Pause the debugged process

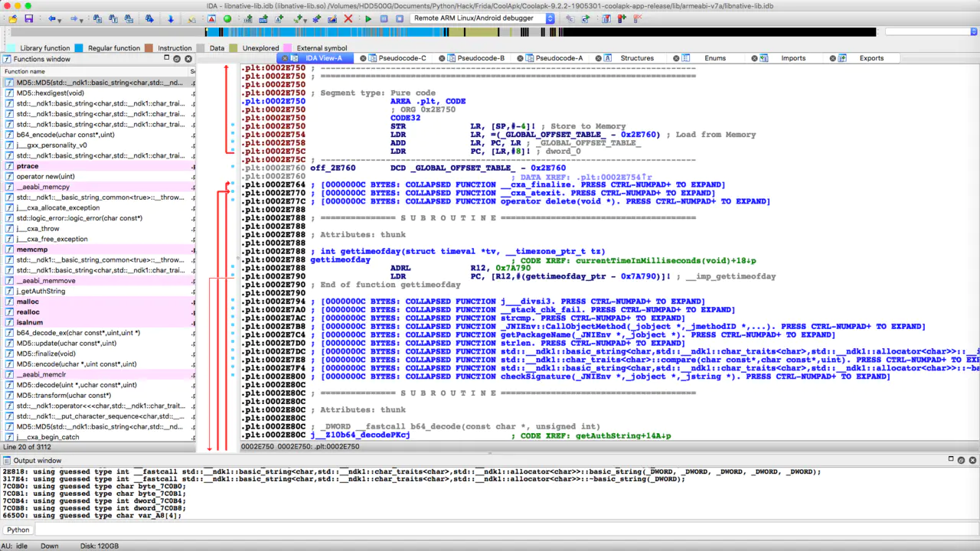coord(384,18)
